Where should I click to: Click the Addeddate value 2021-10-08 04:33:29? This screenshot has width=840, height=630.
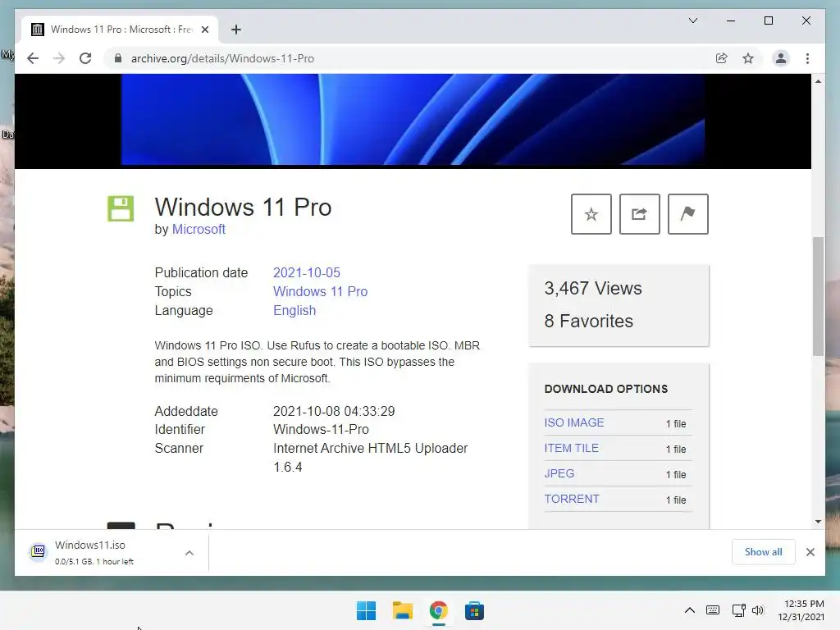pyautogui.click(x=334, y=412)
